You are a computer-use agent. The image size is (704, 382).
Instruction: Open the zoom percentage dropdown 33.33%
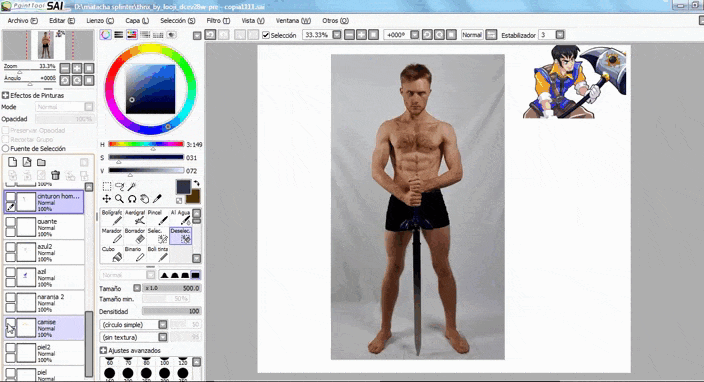[x=337, y=35]
